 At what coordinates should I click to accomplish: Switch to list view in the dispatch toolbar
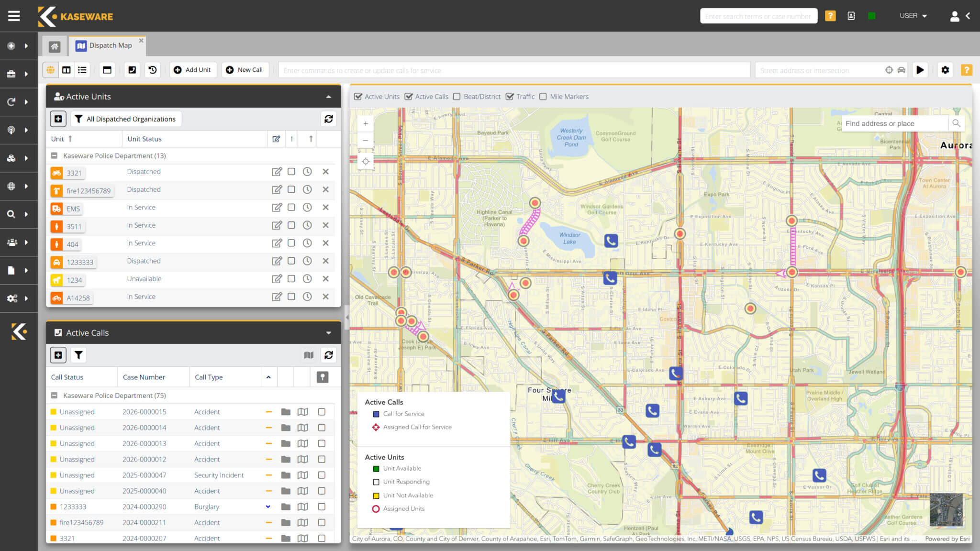click(x=82, y=70)
